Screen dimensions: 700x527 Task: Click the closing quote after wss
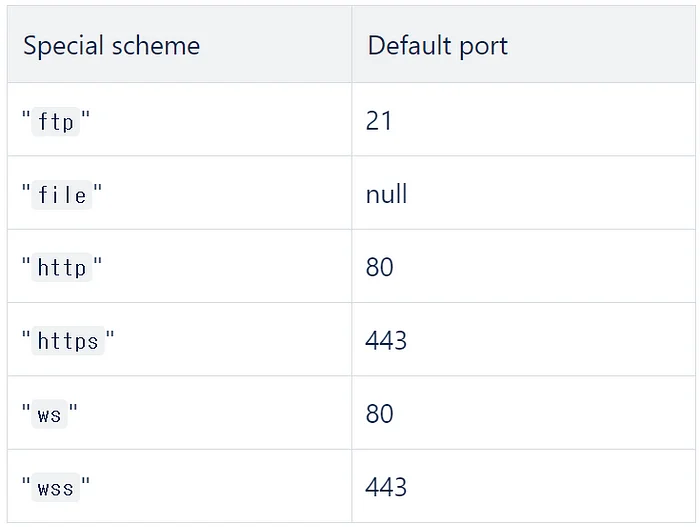86,484
